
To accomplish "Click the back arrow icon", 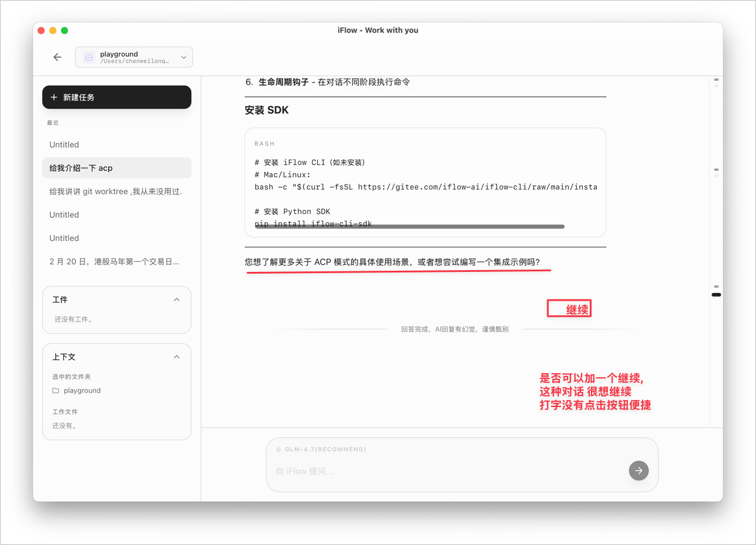I will [x=57, y=57].
